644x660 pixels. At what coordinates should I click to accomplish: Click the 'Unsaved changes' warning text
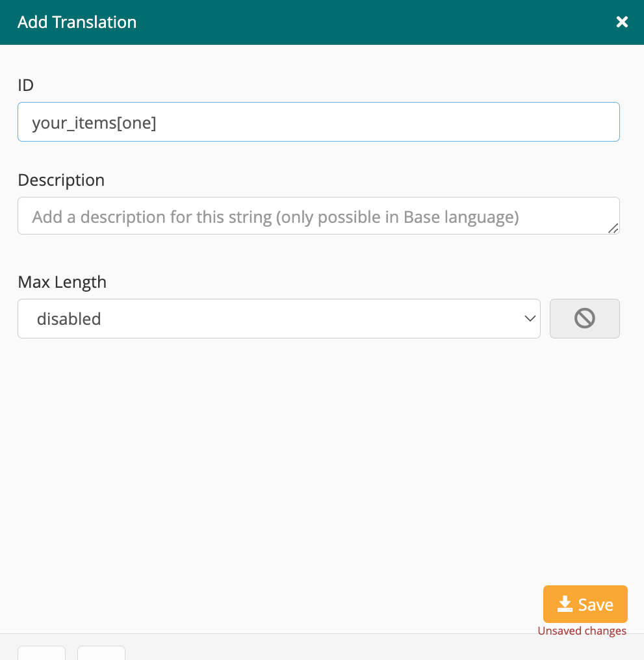[x=582, y=631]
